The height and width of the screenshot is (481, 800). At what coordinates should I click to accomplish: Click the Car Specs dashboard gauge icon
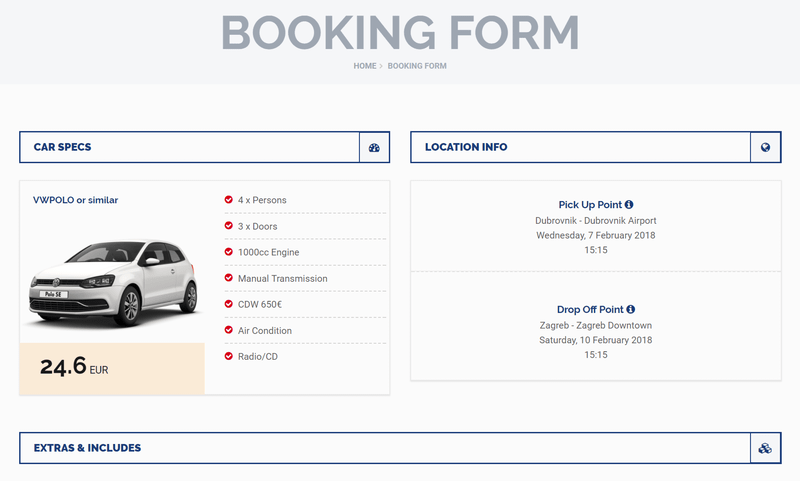pyautogui.click(x=374, y=148)
